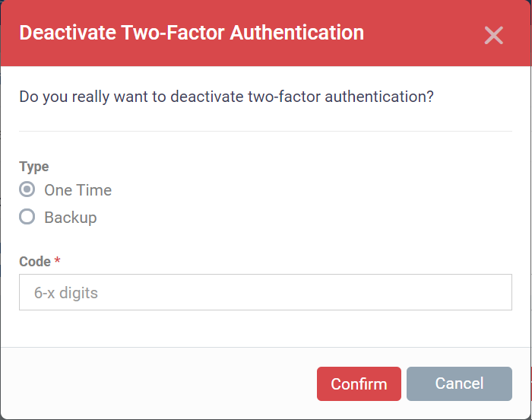Click the word "Cancel" in the footer
Viewport: 532px width, 420px height.
pyautogui.click(x=459, y=383)
